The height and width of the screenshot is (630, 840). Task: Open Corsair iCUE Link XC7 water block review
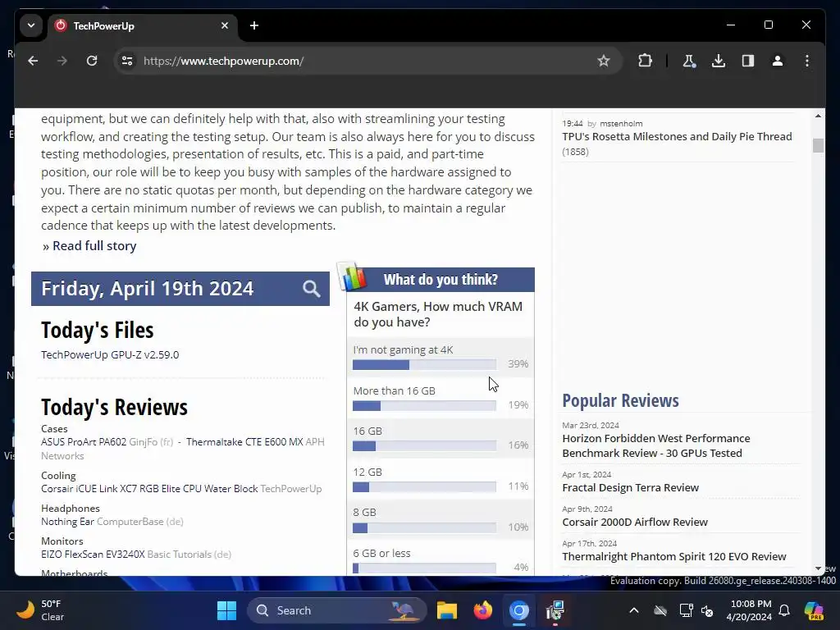(149, 489)
